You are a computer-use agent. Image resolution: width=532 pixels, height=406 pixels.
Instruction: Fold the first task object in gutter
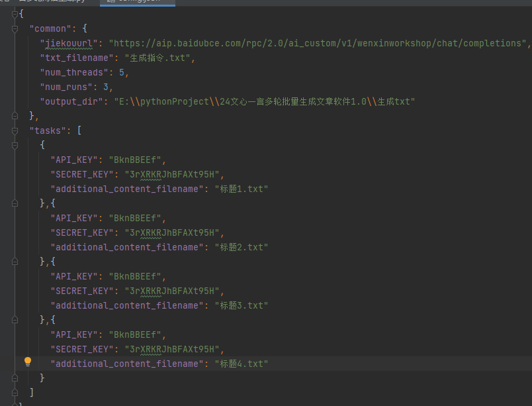(x=15, y=145)
